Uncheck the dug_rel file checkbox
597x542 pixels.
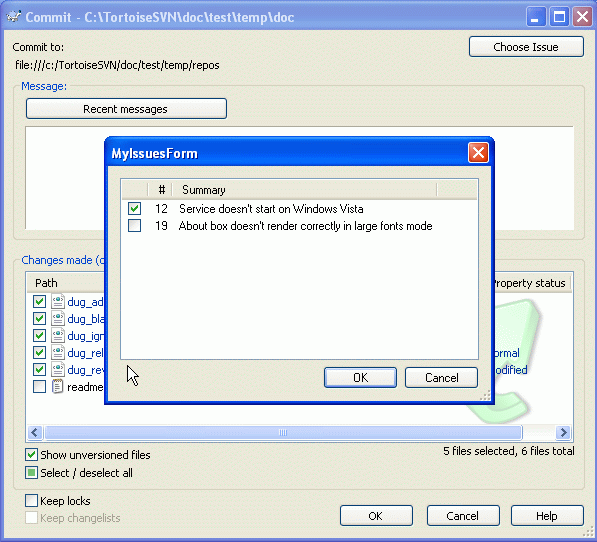pyautogui.click(x=40, y=352)
